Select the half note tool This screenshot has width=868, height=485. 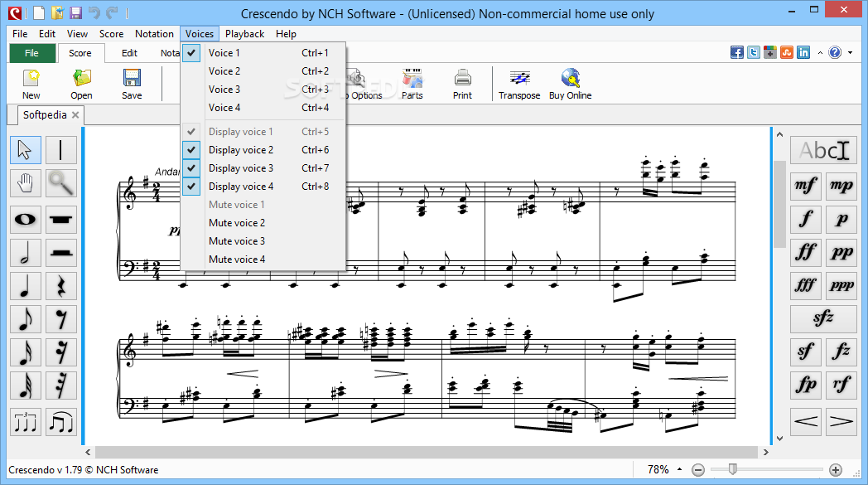26,254
